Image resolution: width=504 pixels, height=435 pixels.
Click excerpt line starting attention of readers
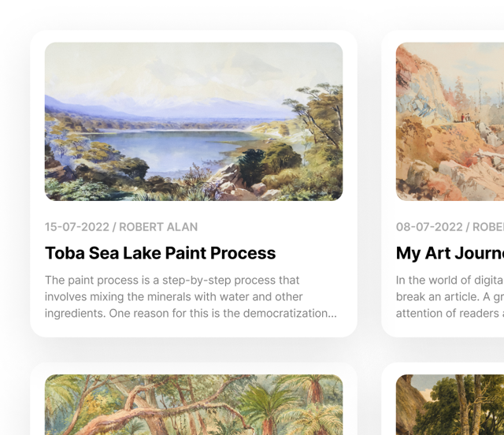click(450, 314)
